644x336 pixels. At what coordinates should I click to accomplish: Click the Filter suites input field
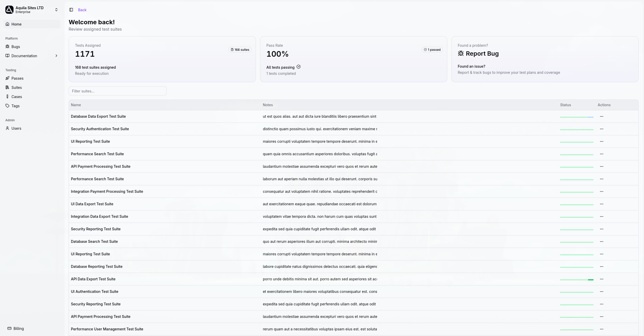pos(117,91)
